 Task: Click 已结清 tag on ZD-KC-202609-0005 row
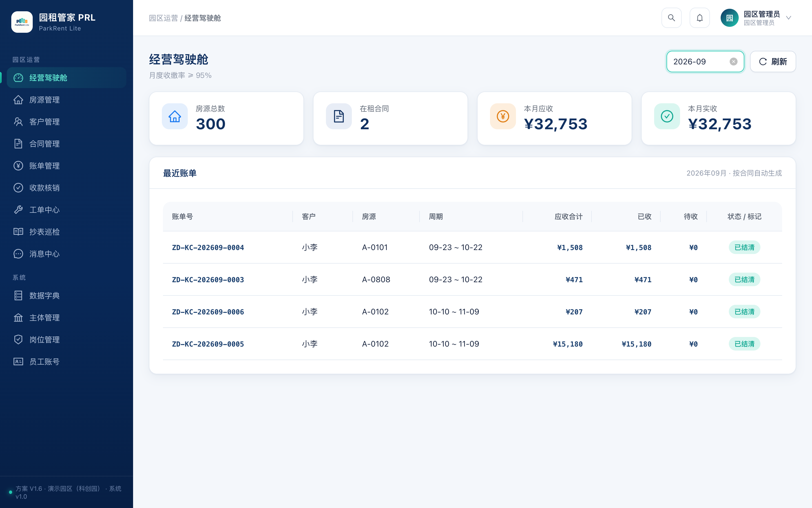pyautogui.click(x=744, y=344)
